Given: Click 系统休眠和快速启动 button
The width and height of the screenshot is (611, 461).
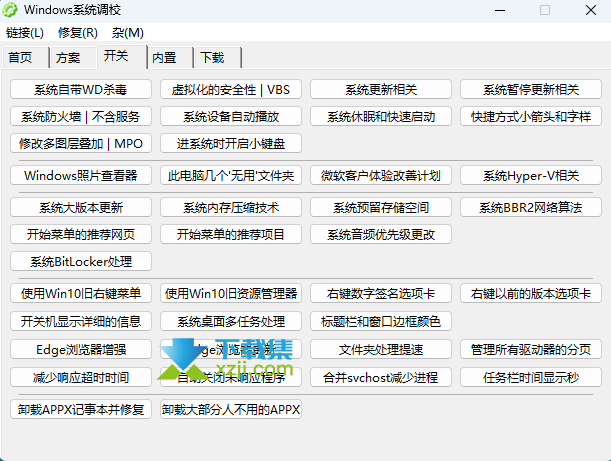Looking at the screenshot, I should [381, 117].
